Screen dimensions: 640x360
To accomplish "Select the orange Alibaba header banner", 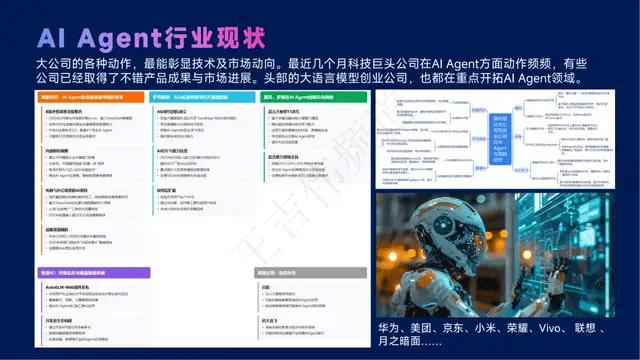I will 91,97.
